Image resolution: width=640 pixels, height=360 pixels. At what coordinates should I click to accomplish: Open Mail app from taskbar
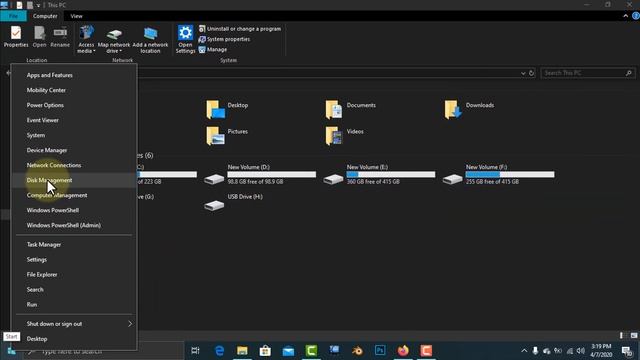288,351
